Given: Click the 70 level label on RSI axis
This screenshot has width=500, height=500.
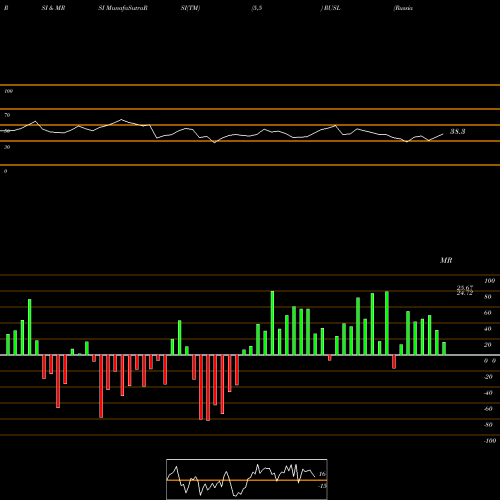Looking at the screenshot, I should coord(7,115).
